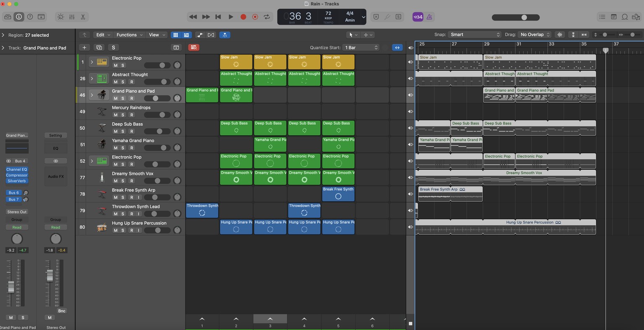Open the View menu
Image resolution: width=644 pixels, height=330 pixels.
(157, 35)
